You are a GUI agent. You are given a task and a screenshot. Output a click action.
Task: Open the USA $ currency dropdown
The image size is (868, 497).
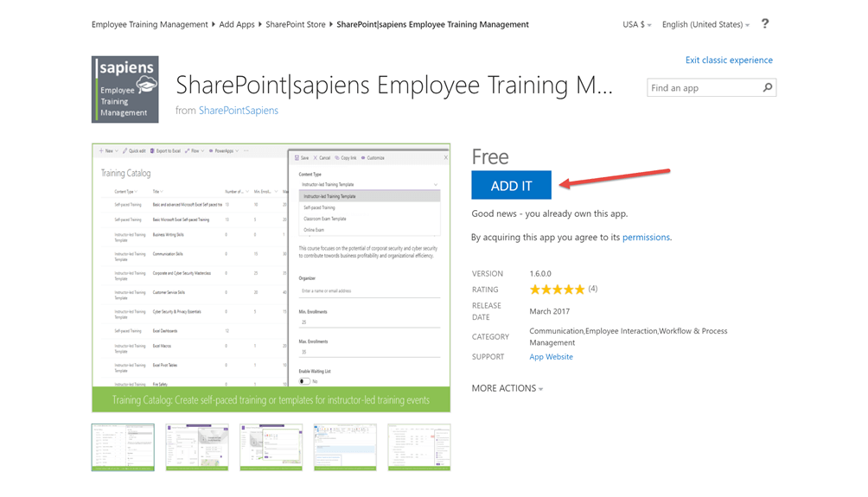click(637, 25)
